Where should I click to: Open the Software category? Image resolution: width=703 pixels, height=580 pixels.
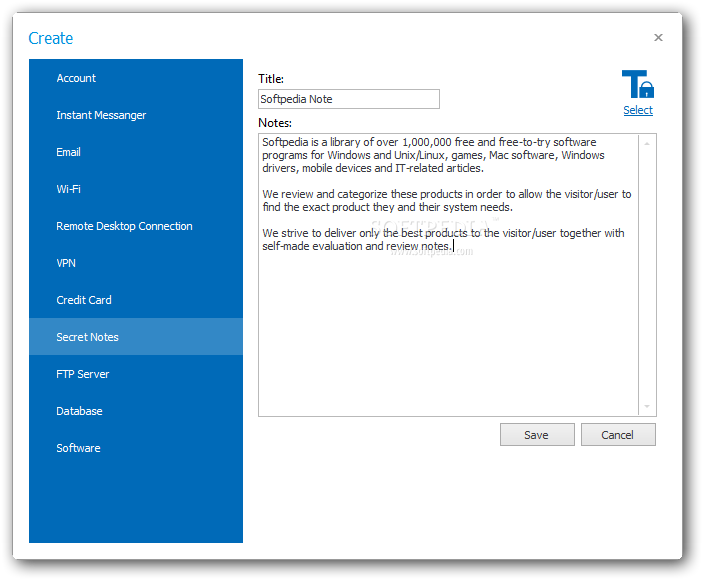136,448
